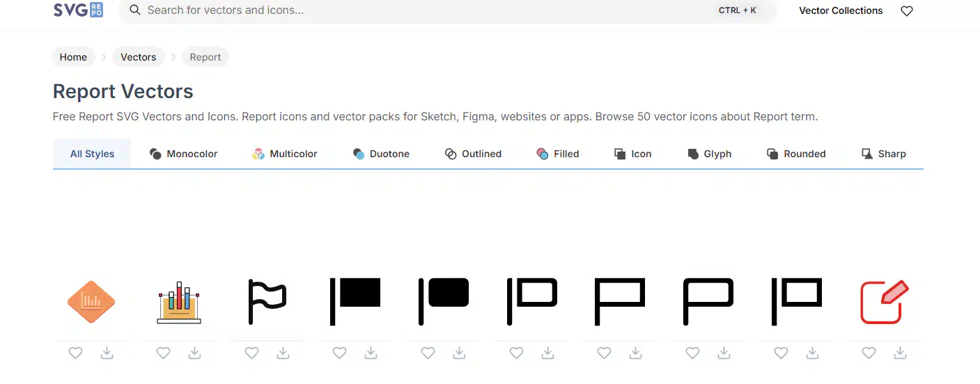Download the red edit note icon
This screenshot has width=980, height=384.
[900, 353]
